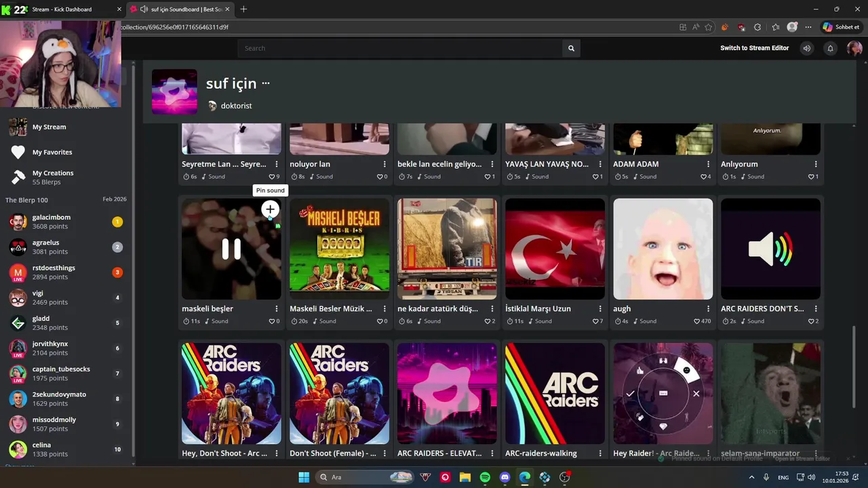Click Switch to Stream Editor
Screen dimensions: 868x488
tap(755, 48)
